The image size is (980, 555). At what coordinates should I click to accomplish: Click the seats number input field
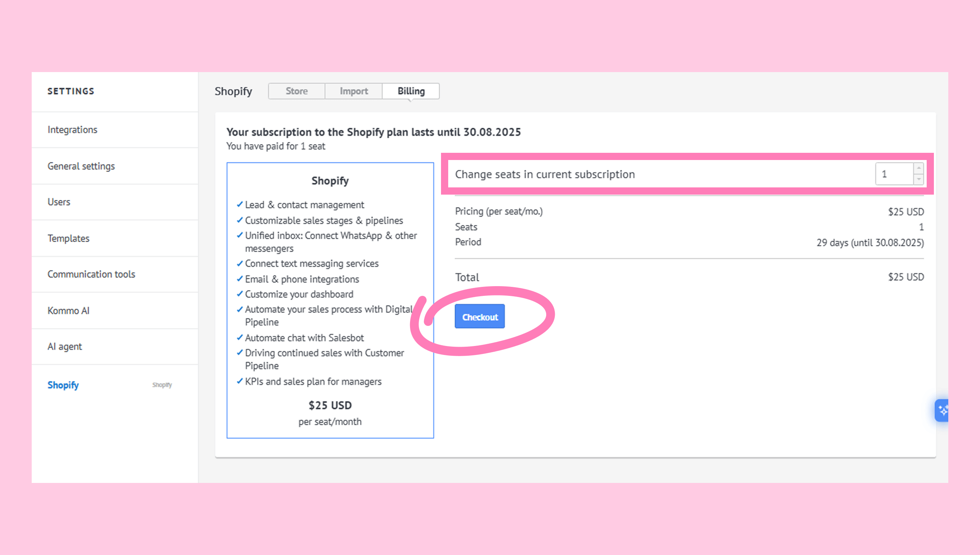894,174
